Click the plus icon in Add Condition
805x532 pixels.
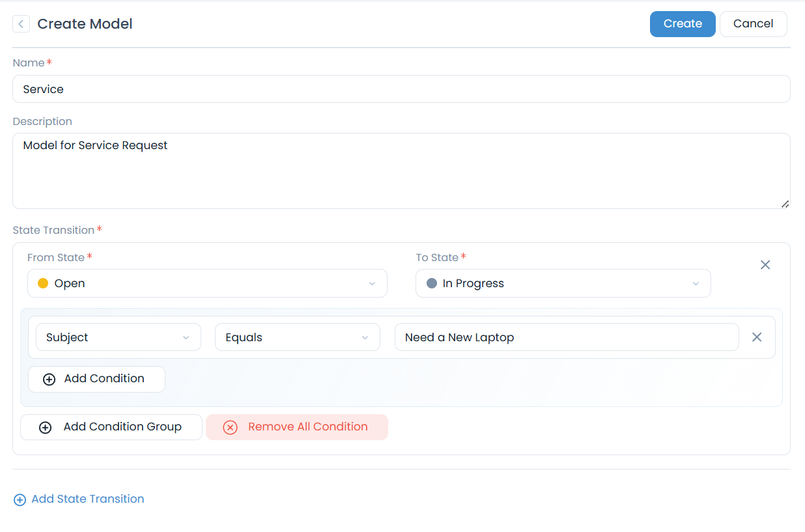tap(49, 379)
